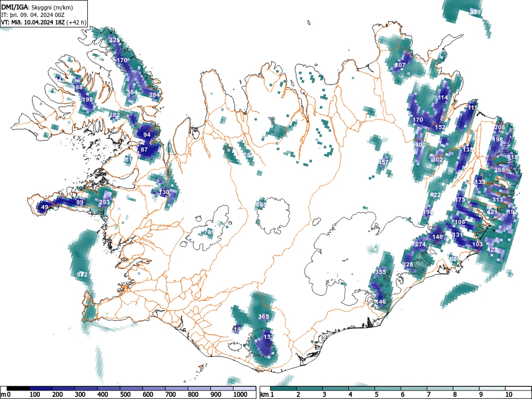Select the pale lavender swatch right of 1000
532x399 pixels.
click(x=245, y=388)
